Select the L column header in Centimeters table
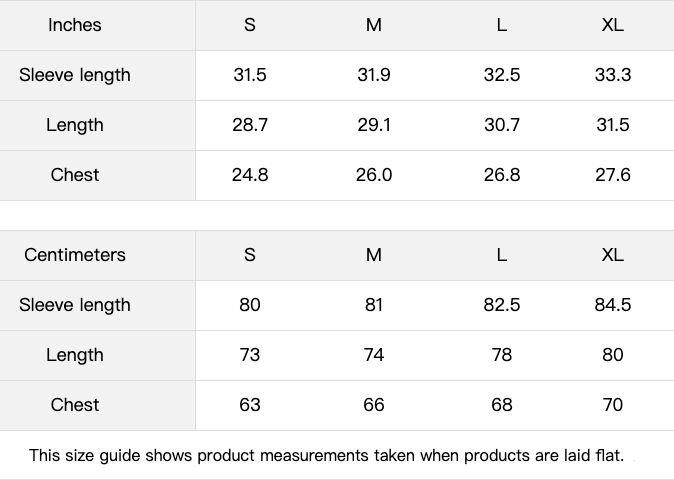Viewport: 674px width, 480px height. (502, 255)
